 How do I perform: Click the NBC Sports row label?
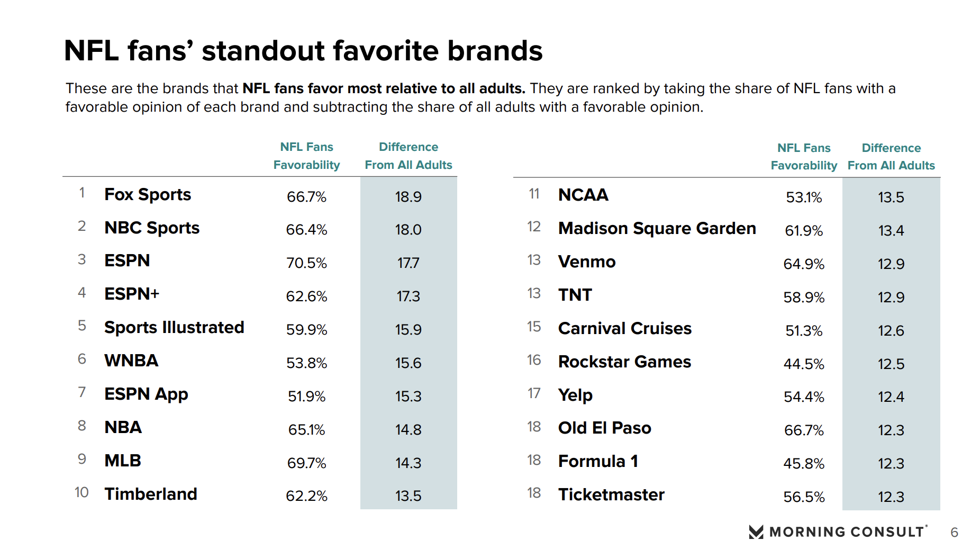[152, 228]
